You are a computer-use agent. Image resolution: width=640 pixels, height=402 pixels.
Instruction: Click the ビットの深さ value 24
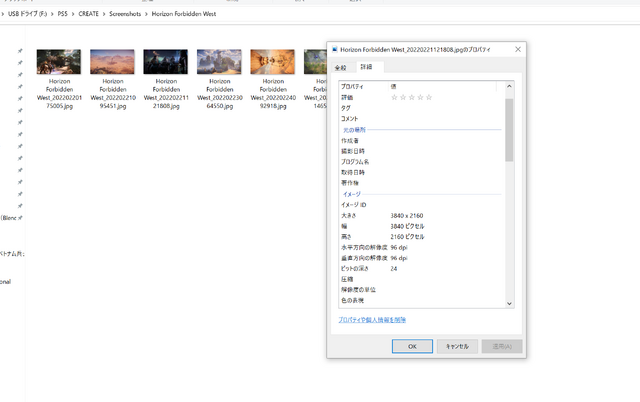393,269
